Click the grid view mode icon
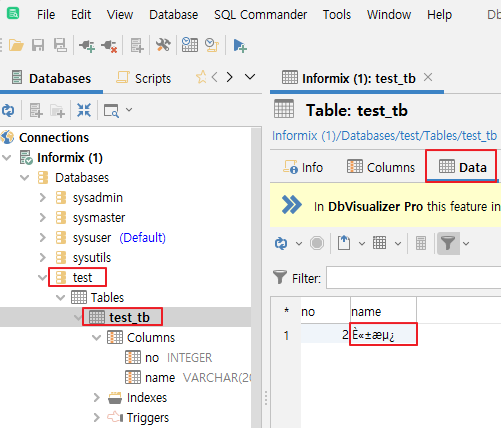Viewport: 501px width, 428px height. (379, 243)
